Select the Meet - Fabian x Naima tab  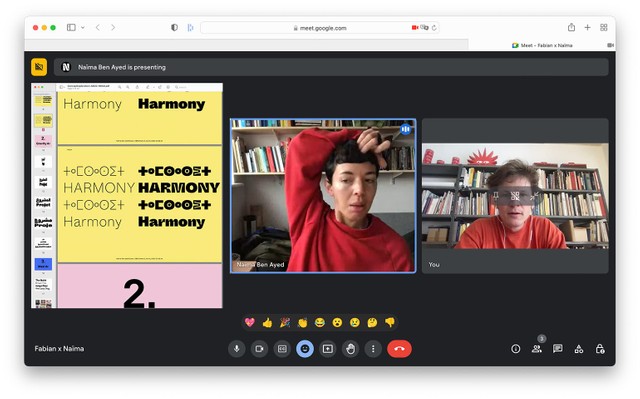pos(542,45)
